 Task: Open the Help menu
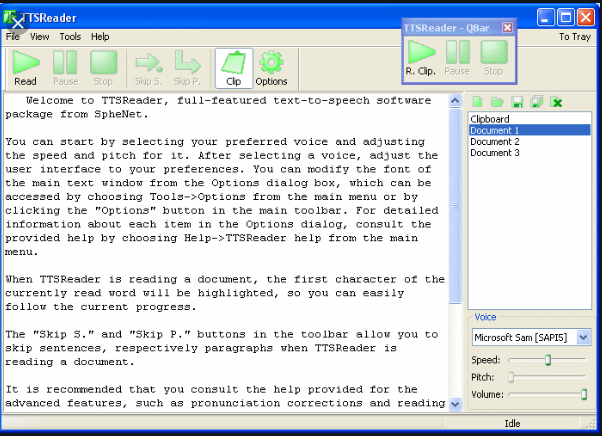pyautogui.click(x=100, y=37)
